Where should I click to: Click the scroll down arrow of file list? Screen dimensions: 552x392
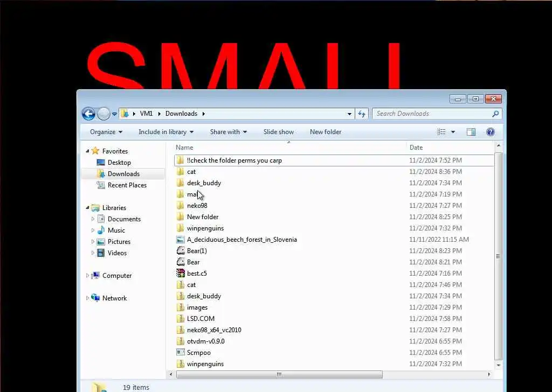click(498, 365)
